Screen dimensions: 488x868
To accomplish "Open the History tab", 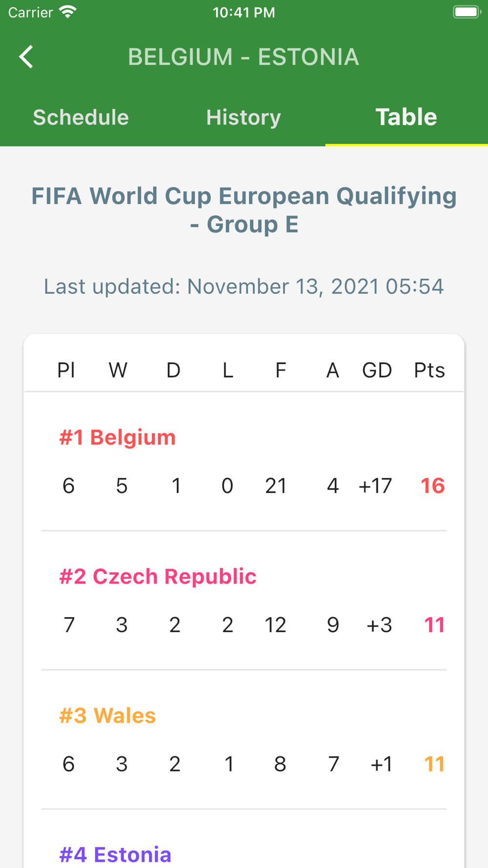I will pos(244,117).
